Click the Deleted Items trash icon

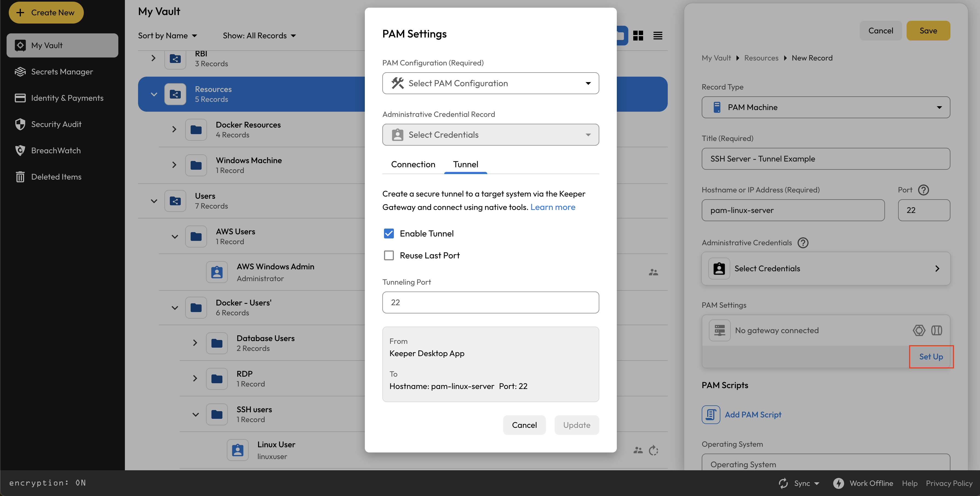[20, 177]
